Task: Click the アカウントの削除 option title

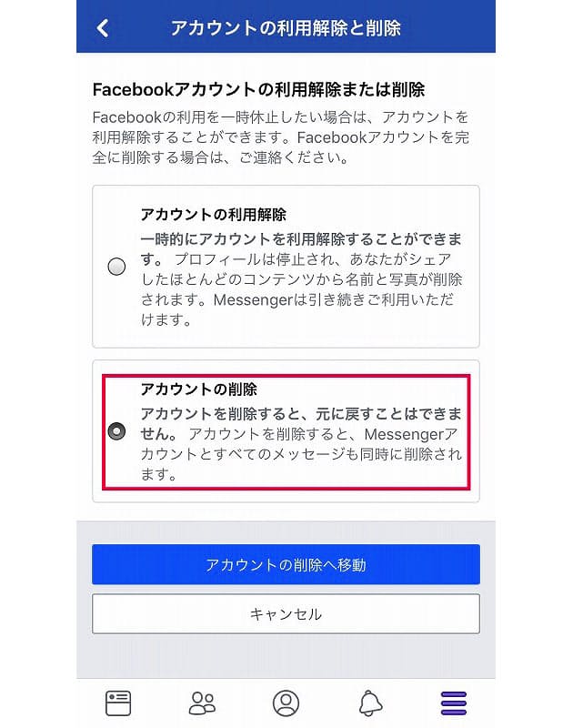Action: click(x=198, y=389)
